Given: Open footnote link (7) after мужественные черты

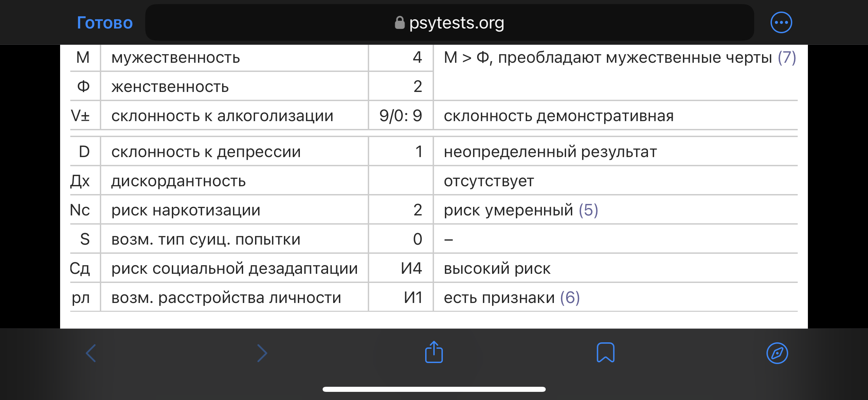Looking at the screenshot, I should pyautogui.click(x=787, y=57).
